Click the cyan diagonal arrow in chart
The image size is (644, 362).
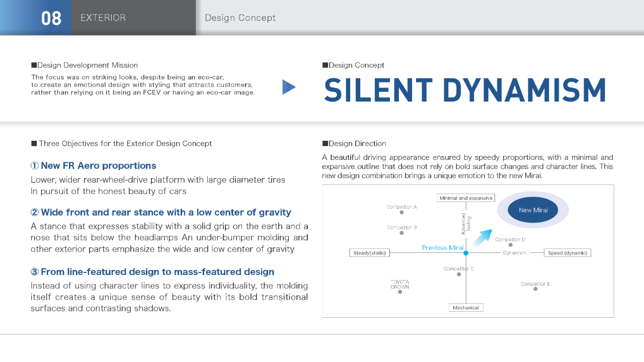click(482, 237)
